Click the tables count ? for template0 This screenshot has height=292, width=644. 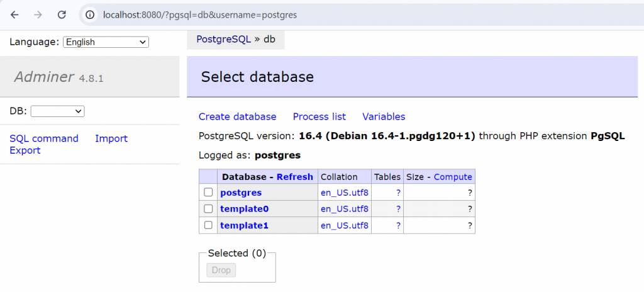[x=398, y=209]
